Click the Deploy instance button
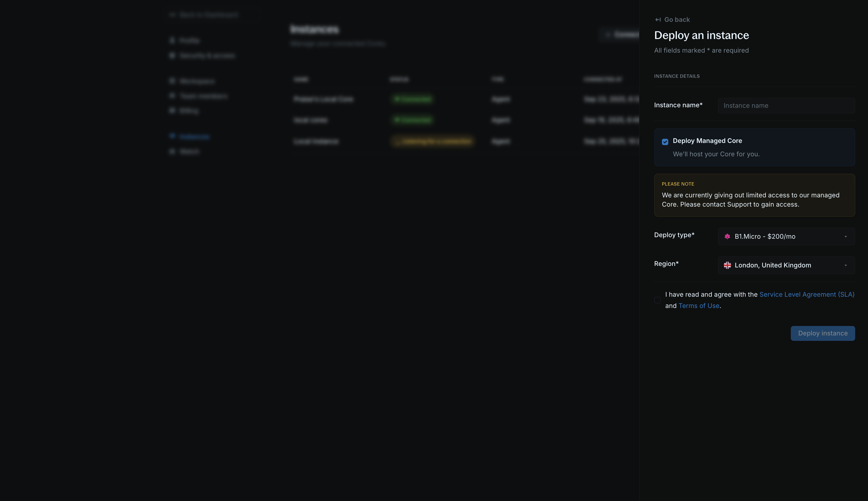This screenshot has height=501, width=868. (x=823, y=333)
